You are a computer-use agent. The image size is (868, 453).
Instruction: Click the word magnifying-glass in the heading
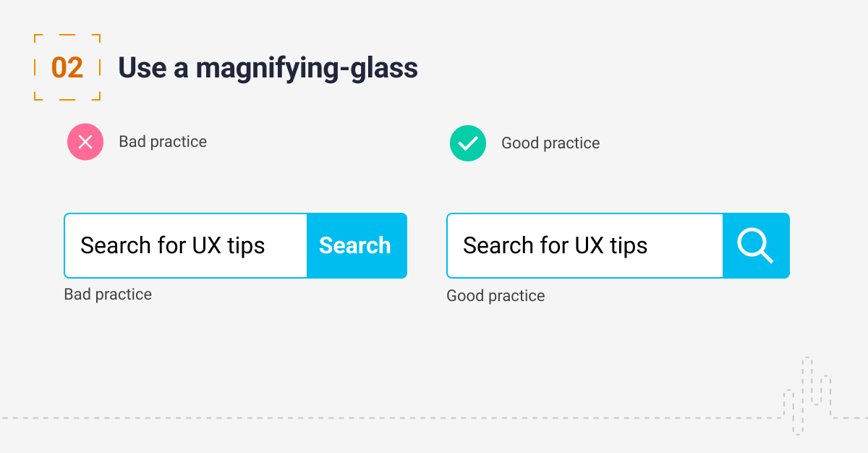[307, 68]
